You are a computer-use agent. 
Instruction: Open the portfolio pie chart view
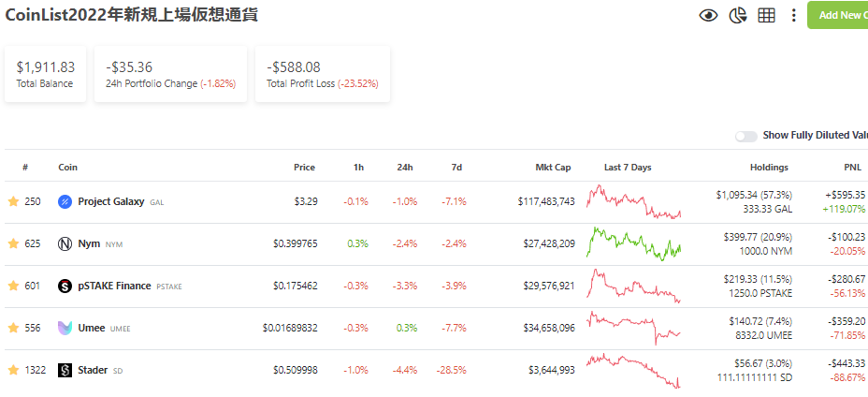[737, 16]
